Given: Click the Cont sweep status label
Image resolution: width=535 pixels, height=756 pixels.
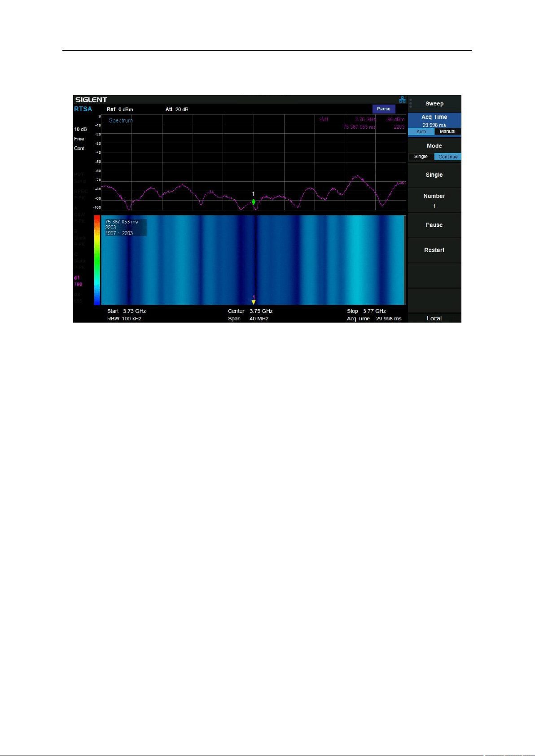Looking at the screenshot, I should click(x=79, y=149).
